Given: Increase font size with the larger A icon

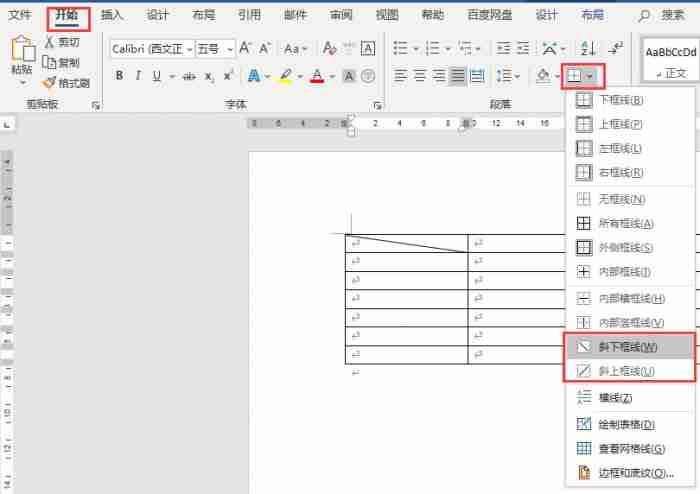Looking at the screenshot, I should point(245,48).
